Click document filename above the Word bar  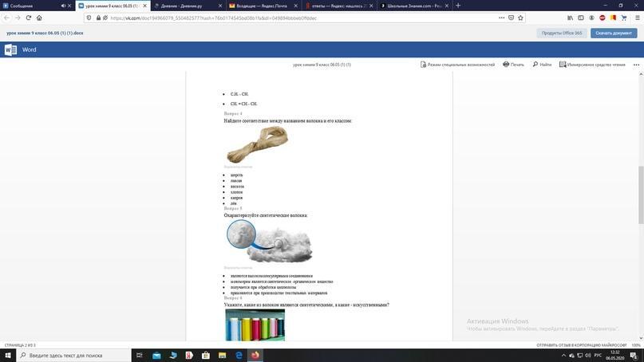(45, 33)
